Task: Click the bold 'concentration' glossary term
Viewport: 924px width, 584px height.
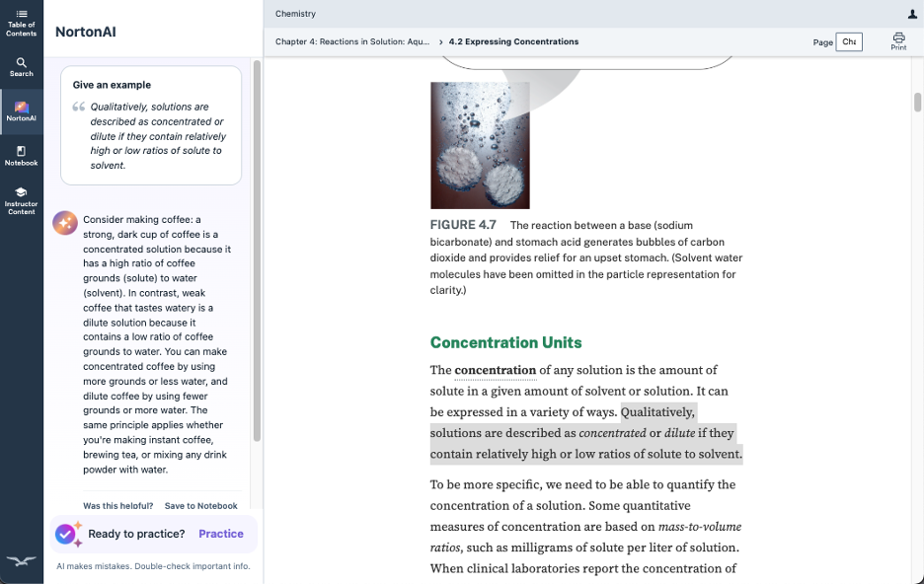Action: [495, 370]
